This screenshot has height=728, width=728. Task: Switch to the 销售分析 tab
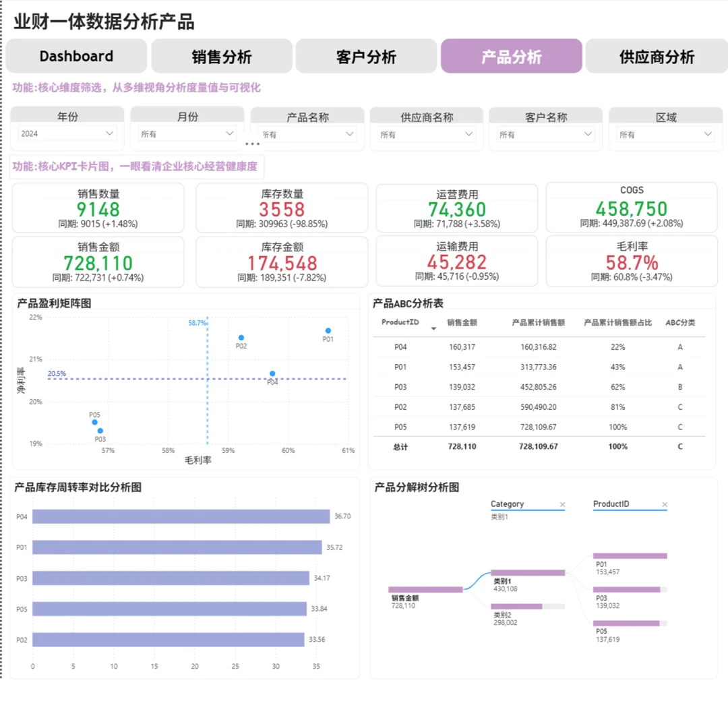222,57
